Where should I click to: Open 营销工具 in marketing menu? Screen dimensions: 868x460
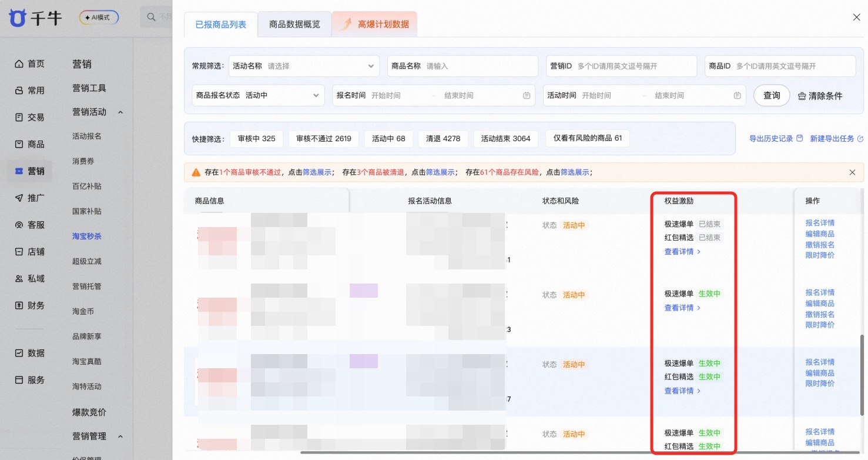(x=89, y=88)
